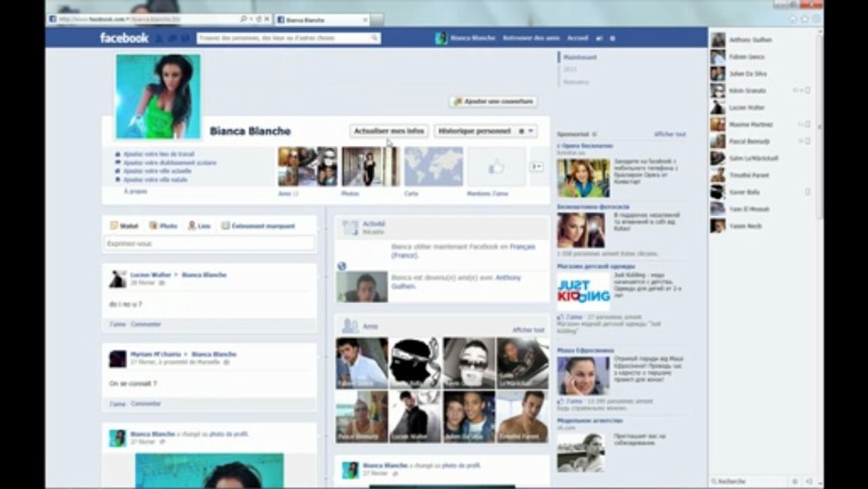Open chat with Maxime Martinez

click(760, 124)
